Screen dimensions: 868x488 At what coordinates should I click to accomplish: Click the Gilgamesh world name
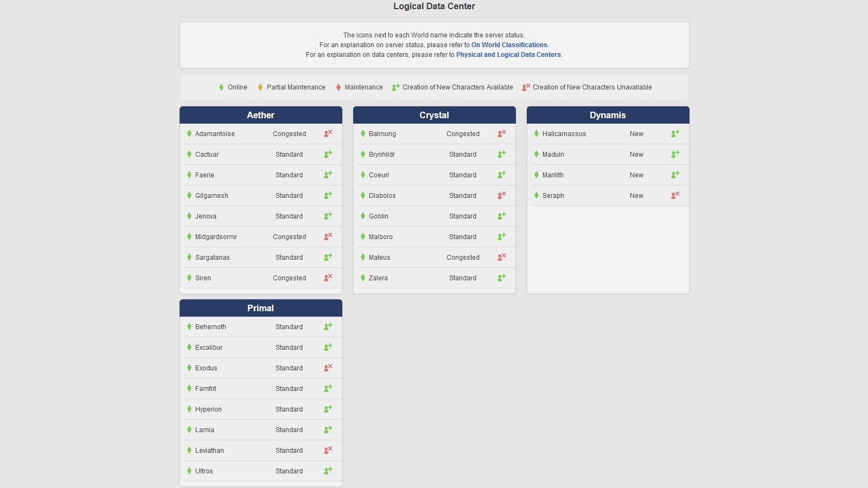tap(212, 196)
